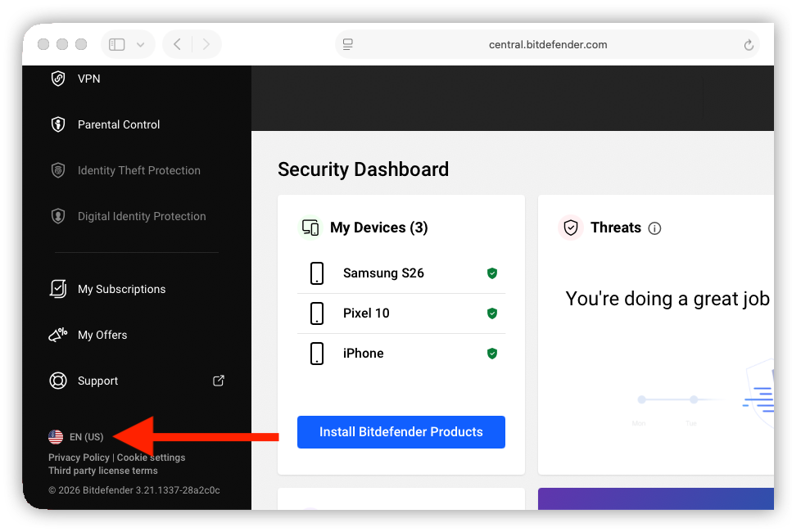Open Support page
Image resolution: width=792 pixels, height=532 pixels.
[x=98, y=381]
